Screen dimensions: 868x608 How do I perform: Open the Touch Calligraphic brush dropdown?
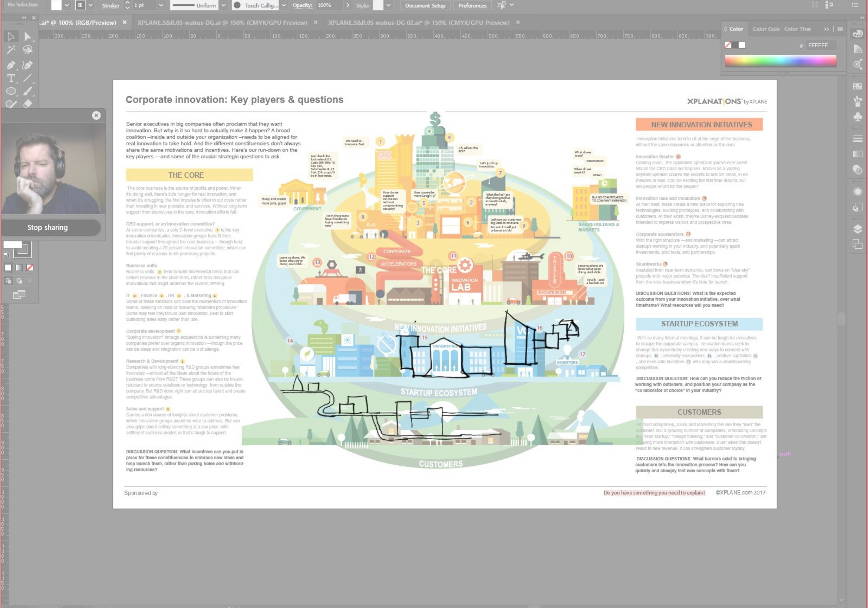pos(284,5)
